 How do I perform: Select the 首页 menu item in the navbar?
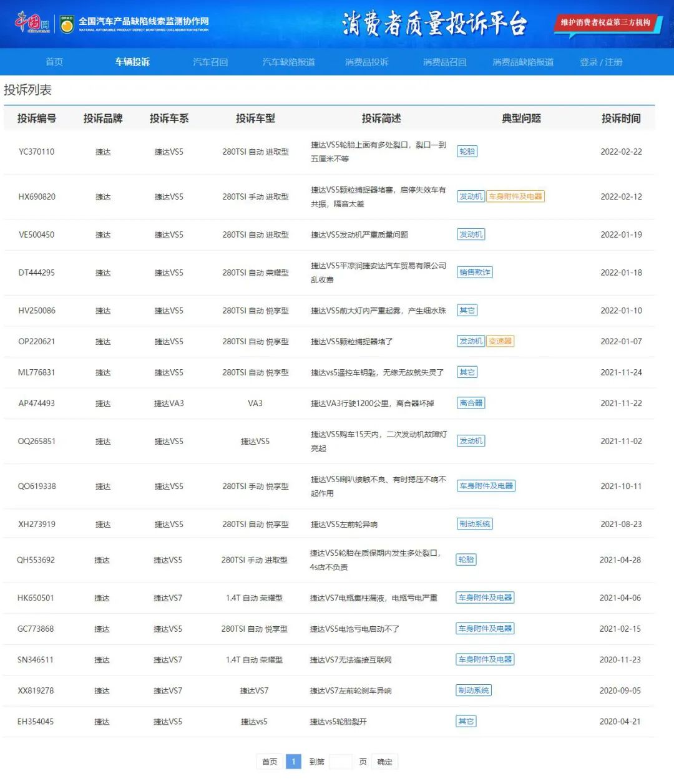click(x=54, y=62)
